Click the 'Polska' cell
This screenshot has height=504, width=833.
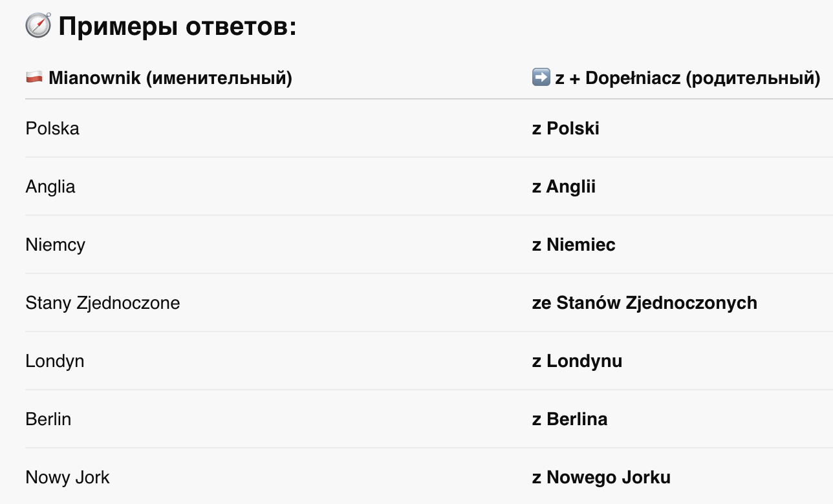pyautogui.click(x=52, y=128)
